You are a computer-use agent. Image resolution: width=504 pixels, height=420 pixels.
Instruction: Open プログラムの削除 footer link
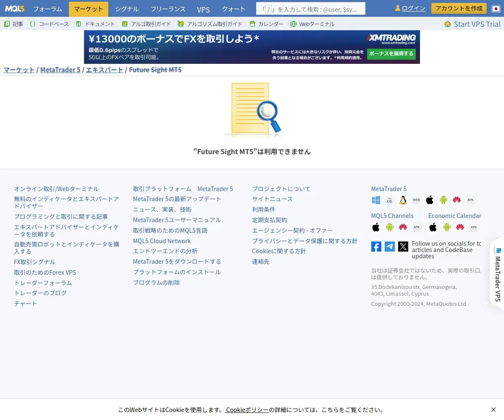pyautogui.click(x=156, y=283)
